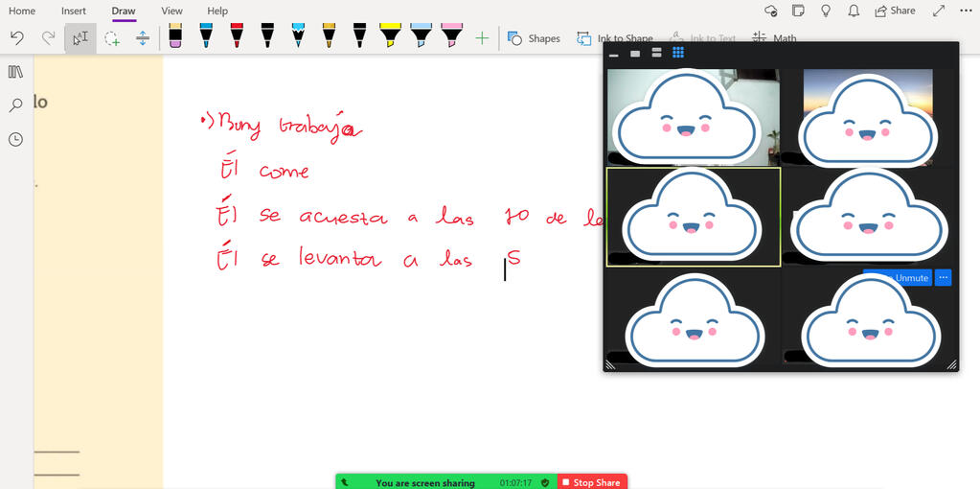Viewport: 980px width, 489px height.
Task: Select the yellow highlighter
Action: 390,36
